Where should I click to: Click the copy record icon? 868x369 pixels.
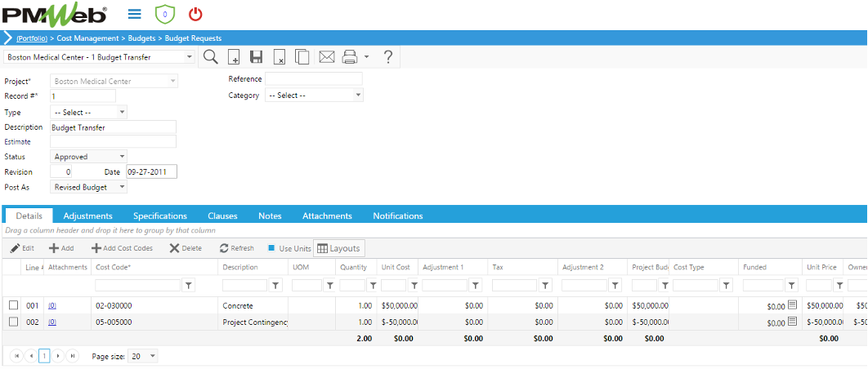(x=302, y=57)
